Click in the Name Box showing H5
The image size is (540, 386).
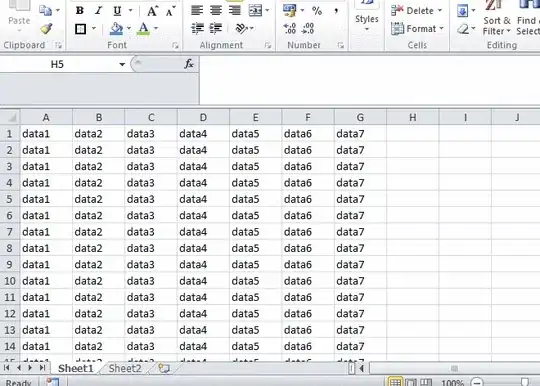(57, 64)
